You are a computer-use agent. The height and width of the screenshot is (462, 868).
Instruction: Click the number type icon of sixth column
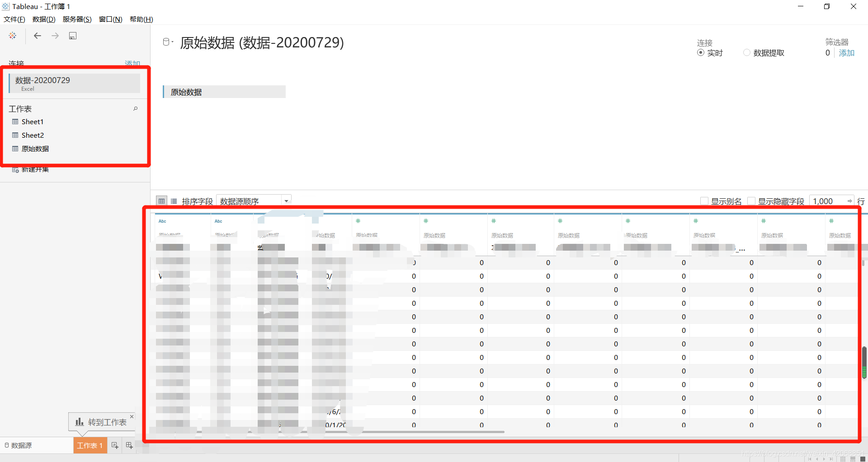click(x=426, y=221)
